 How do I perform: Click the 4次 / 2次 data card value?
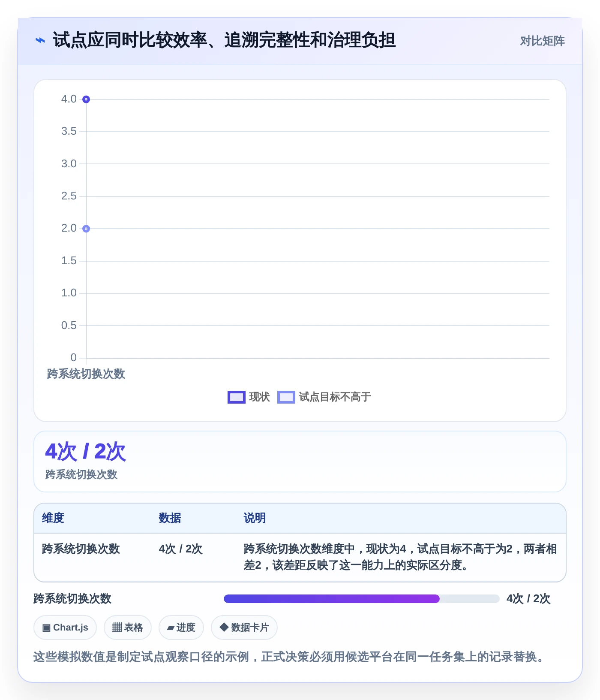[85, 452]
